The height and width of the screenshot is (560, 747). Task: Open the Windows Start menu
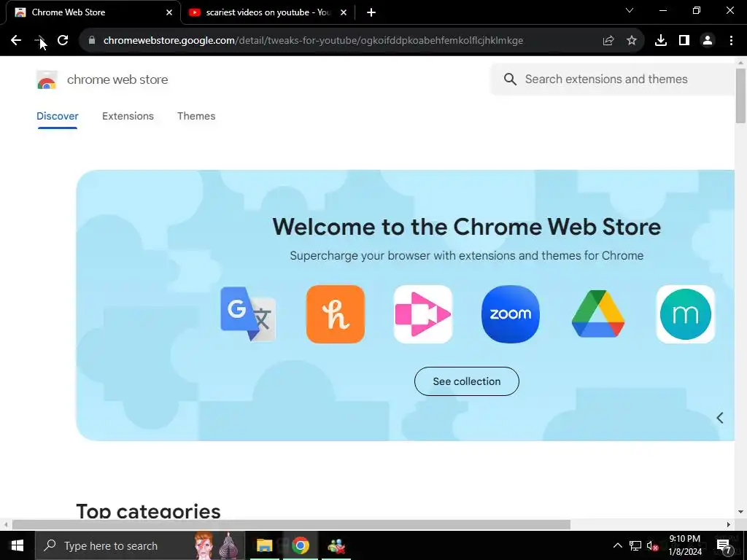[x=18, y=545]
